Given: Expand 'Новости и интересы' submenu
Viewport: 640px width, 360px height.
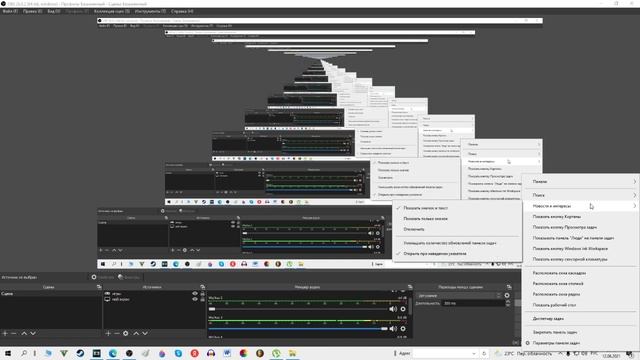Looking at the screenshot, I should [581, 206].
